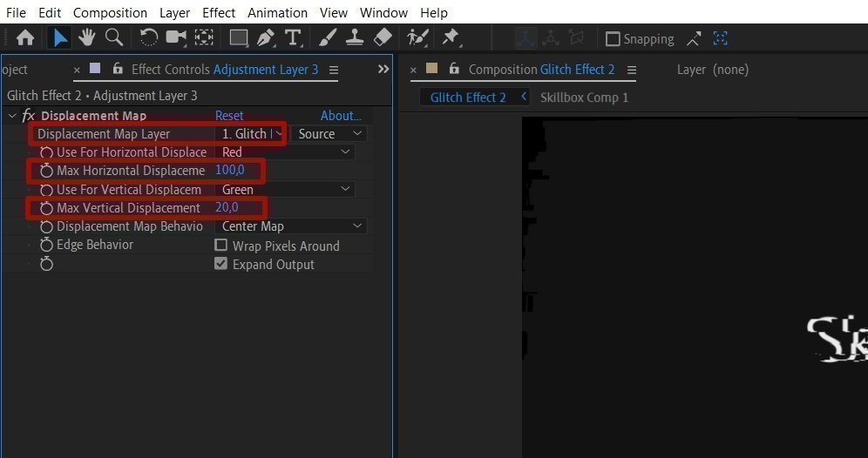Select the Pen tool

(x=267, y=38)
